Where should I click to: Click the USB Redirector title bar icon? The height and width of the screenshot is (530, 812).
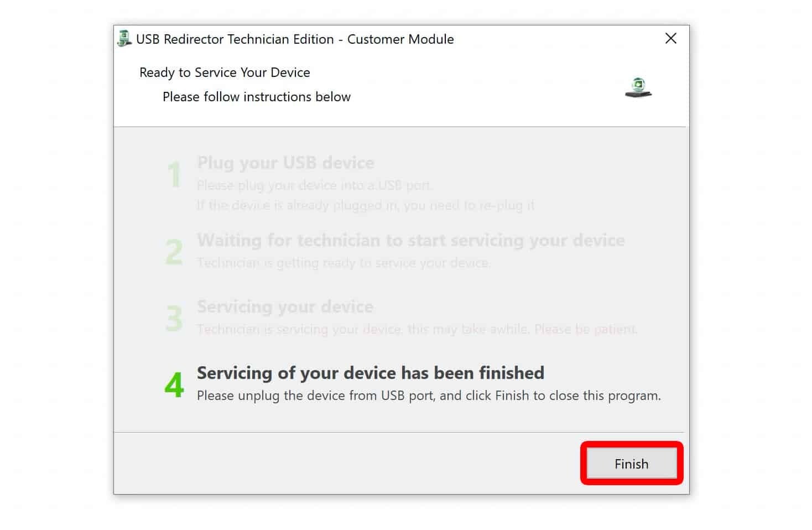[x=124, y=39]
